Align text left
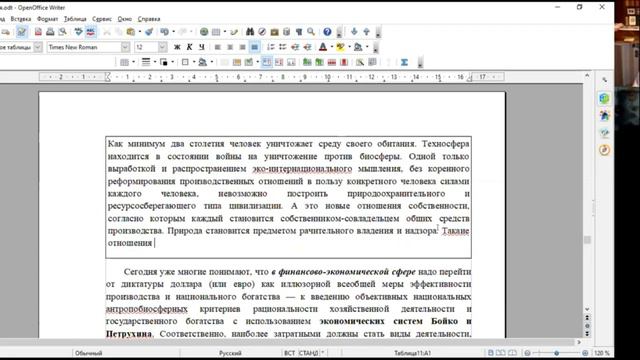 coord(218,47)
